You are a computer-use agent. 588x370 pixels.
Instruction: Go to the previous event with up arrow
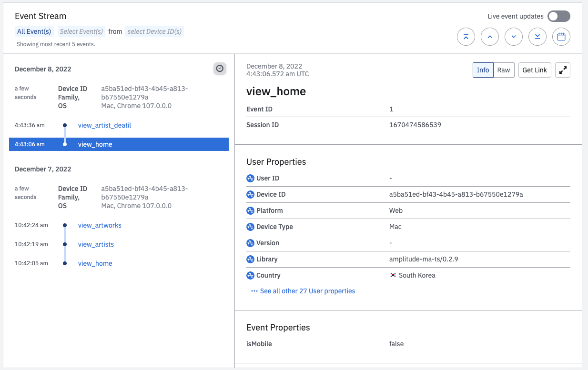tap(489, 37)
